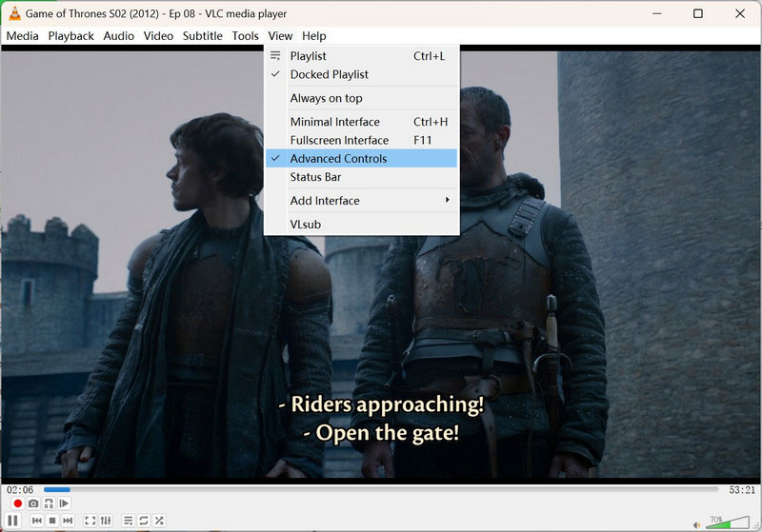The image size is (762, 532).
Task: Adjust the volume slider at 70%
Action: [728, 522]
